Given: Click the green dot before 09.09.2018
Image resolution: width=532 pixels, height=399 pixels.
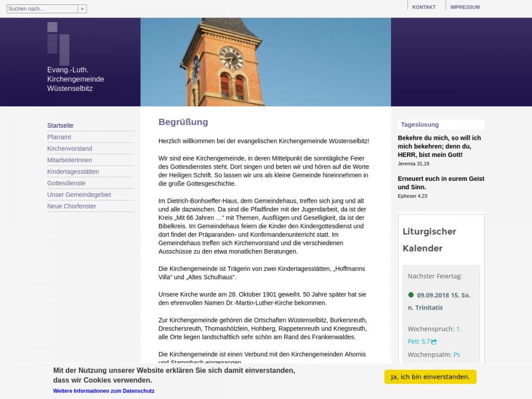Looking at the screenshot, I should click(x=411, y=295).
